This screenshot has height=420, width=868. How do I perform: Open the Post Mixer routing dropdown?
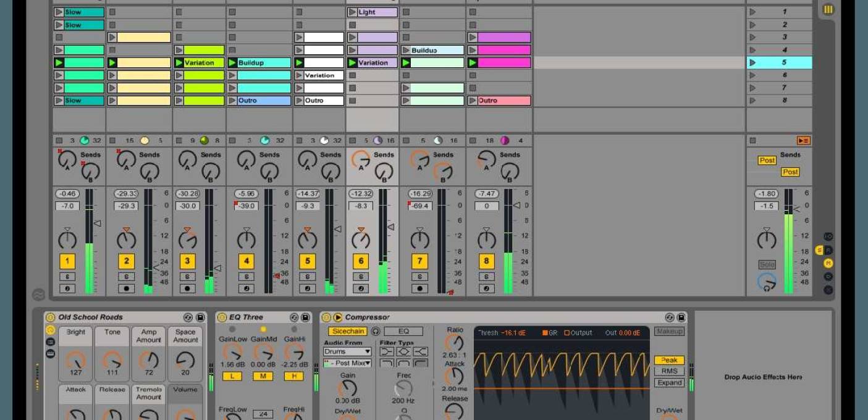tap(348, 363)
